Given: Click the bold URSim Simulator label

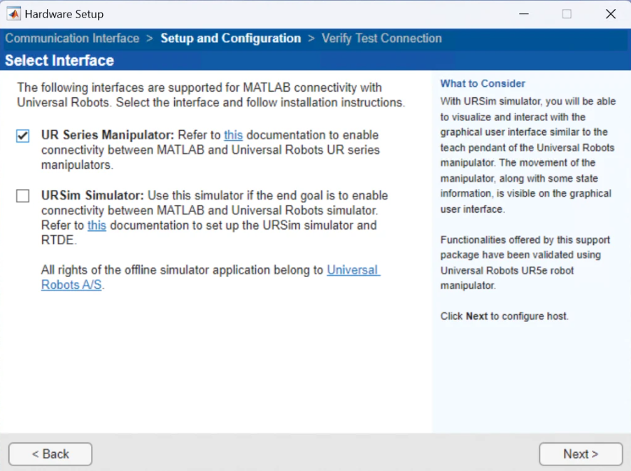Looking at the screenshot, I should point(92,196).
